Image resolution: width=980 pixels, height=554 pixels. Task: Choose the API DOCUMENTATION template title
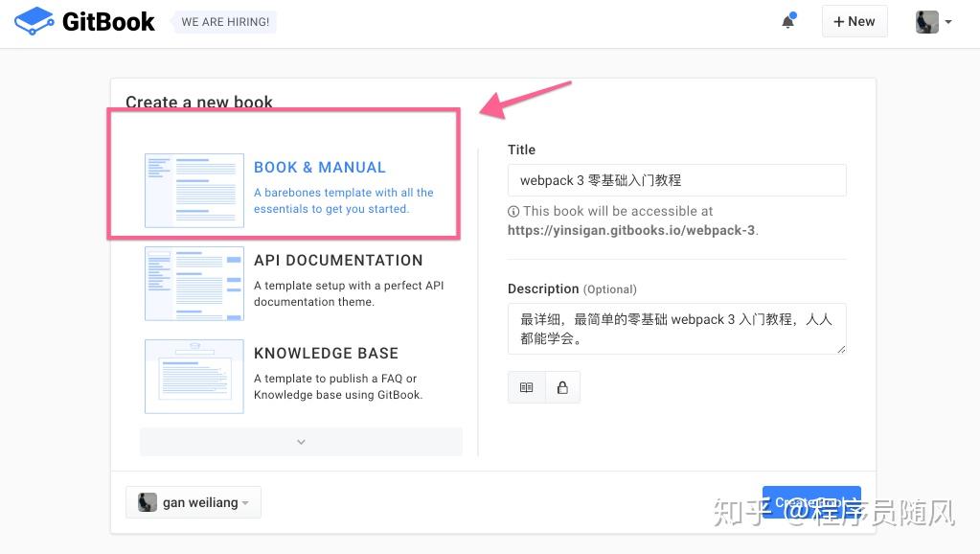tap(338, 260)
